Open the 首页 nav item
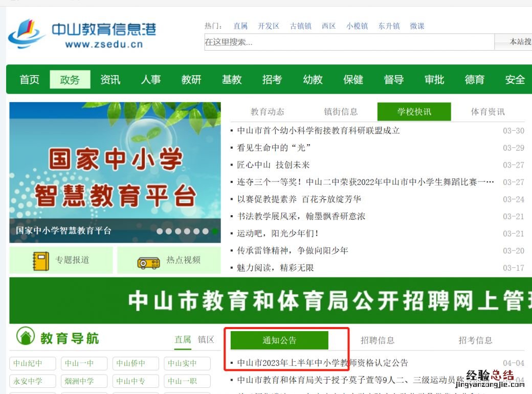 (x=29, y=80)
